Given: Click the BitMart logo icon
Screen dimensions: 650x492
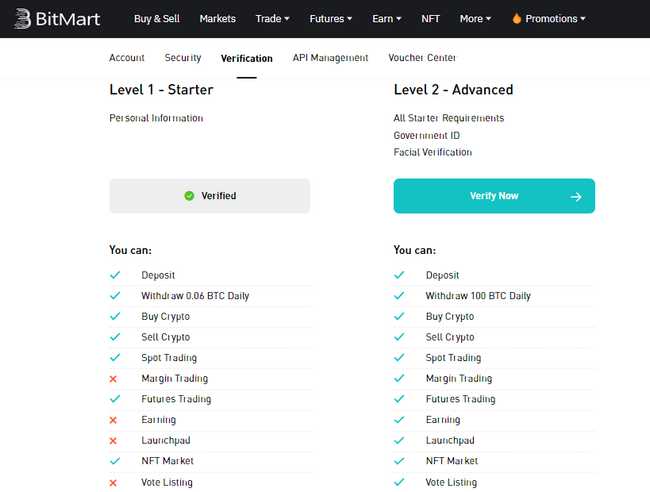Looking at the screenshot, I should 21,19.
